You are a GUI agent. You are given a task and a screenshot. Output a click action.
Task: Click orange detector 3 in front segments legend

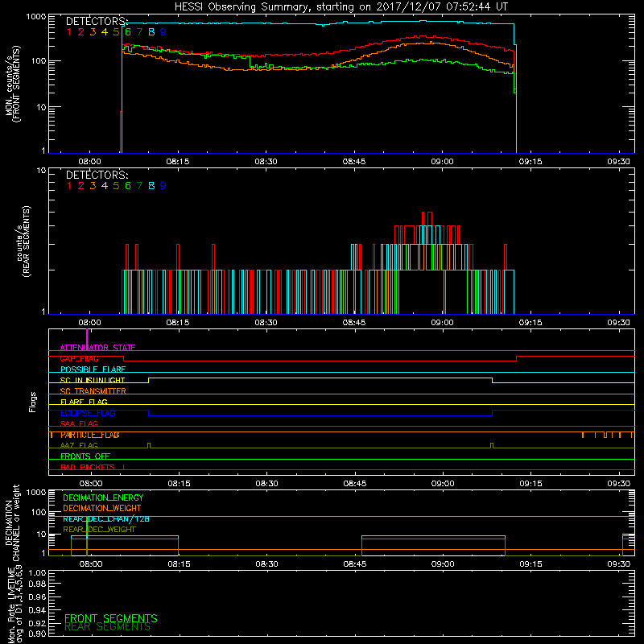tap(93, 32)
